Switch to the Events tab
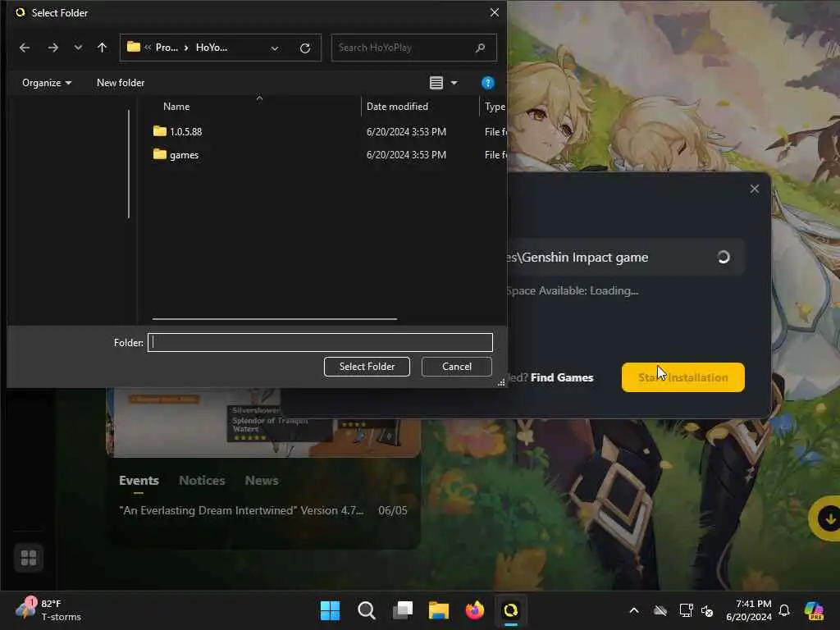The image size is (840, 630). click(x=139, y=481)
